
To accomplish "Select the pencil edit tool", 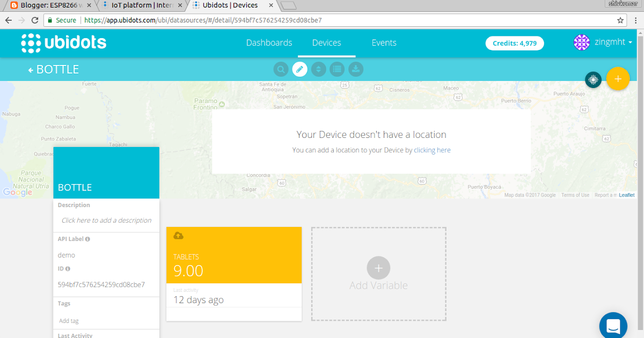I will (x=299, y=69).
